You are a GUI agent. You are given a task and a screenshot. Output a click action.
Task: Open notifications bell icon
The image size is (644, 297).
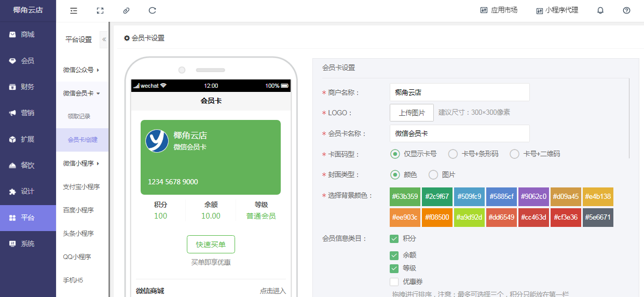click(x=600, y=10)
